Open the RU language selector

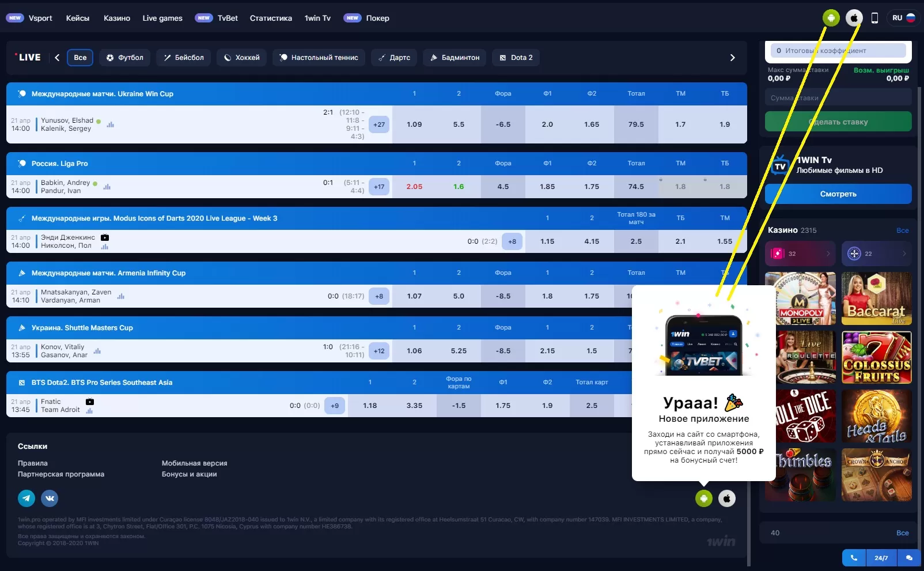tap(903, 18)
